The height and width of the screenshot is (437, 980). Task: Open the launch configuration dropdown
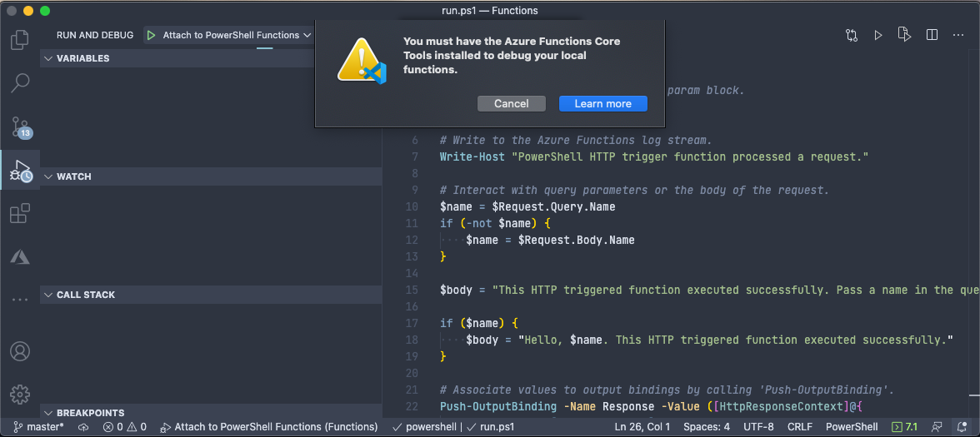coord(237,36)
